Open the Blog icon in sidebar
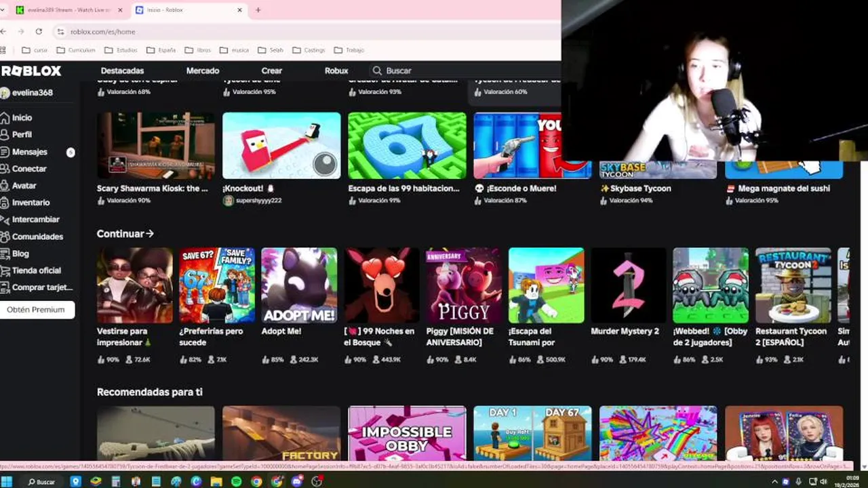The height and width of the screenshot is (488, 868). pyautogui.click(x=5, y=253)
